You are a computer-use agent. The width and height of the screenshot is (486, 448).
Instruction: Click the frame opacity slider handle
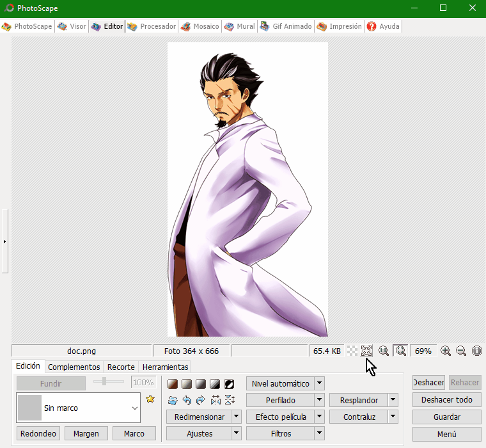coord(104,381)
